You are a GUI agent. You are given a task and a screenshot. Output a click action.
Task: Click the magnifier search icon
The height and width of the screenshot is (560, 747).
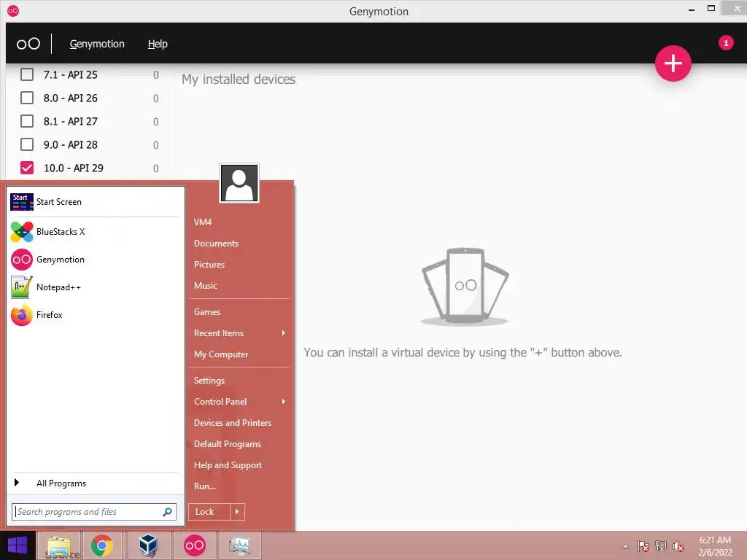click(167, 512)
